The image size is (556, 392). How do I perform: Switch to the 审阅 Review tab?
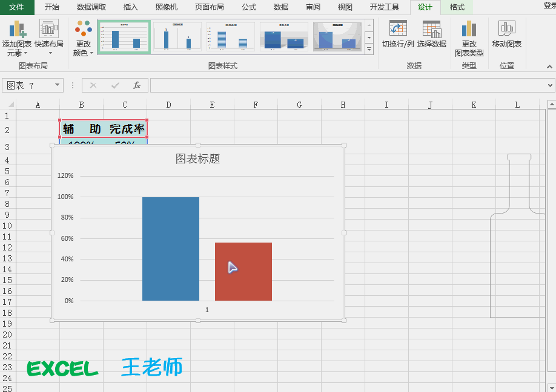click(313, 7)
